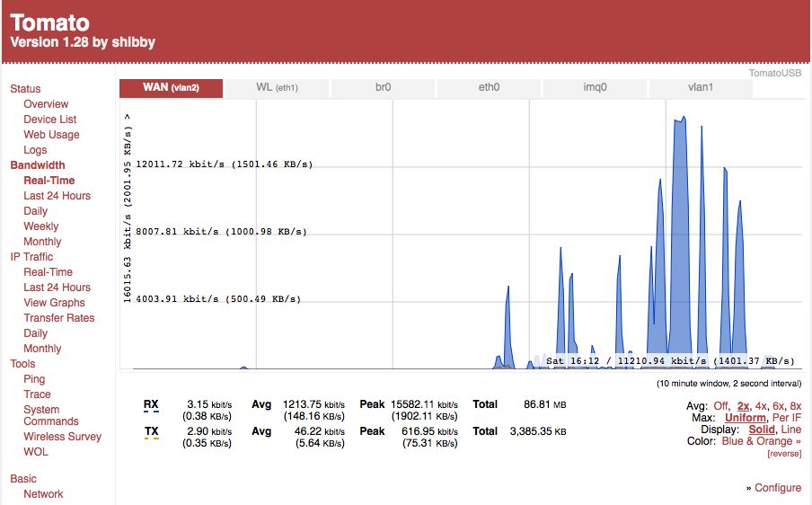
Task: Click the RX Peak 15582.11 kbit/s value
Action: [x=424, y=404]
